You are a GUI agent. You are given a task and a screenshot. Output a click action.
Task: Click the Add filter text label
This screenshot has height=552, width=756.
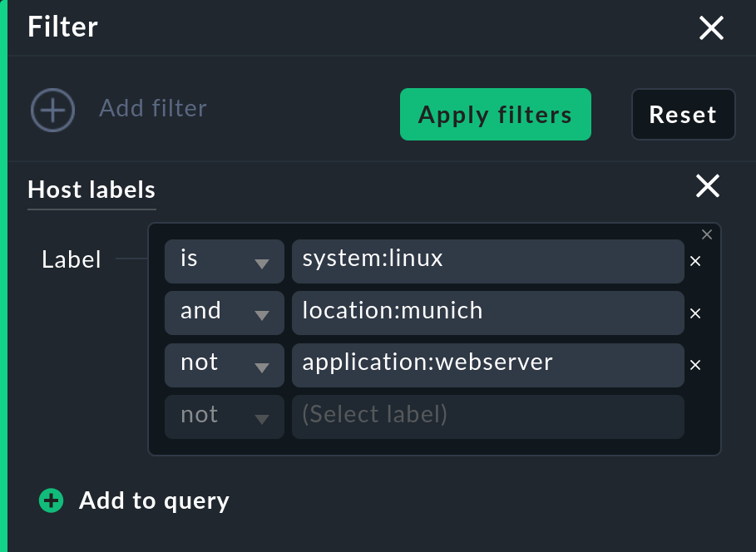[152, 108]
